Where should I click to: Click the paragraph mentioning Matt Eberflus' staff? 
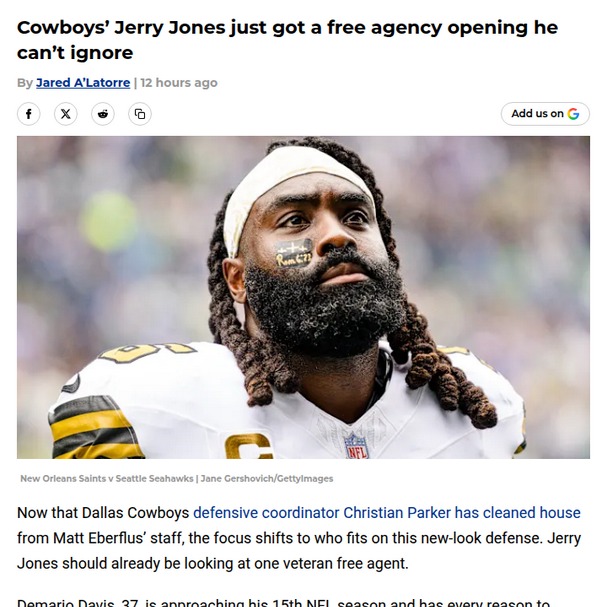(x=299, y=538)
